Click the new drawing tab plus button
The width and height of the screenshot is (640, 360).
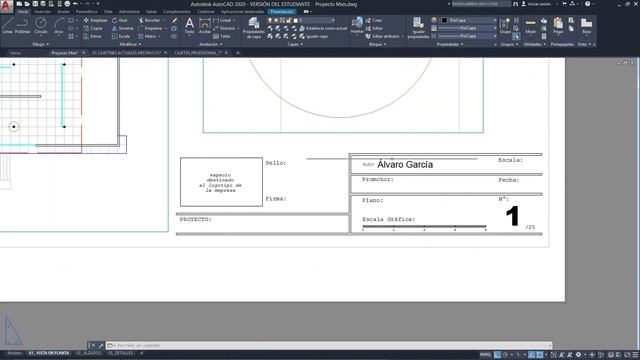238,53
